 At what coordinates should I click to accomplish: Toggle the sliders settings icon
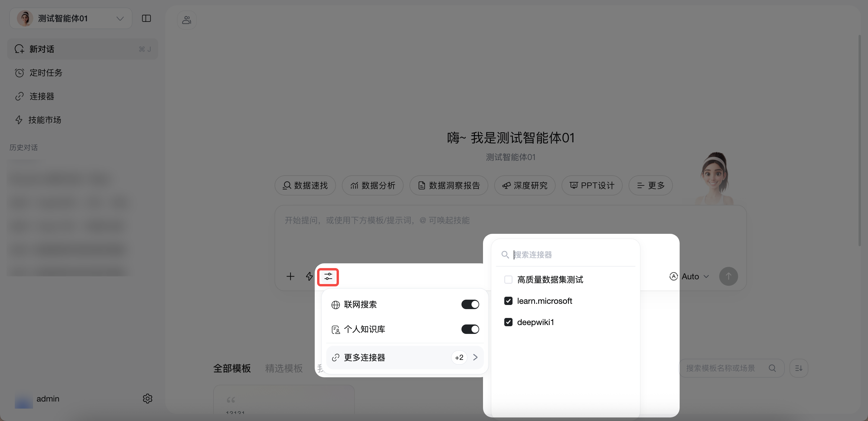coord(328,277)
